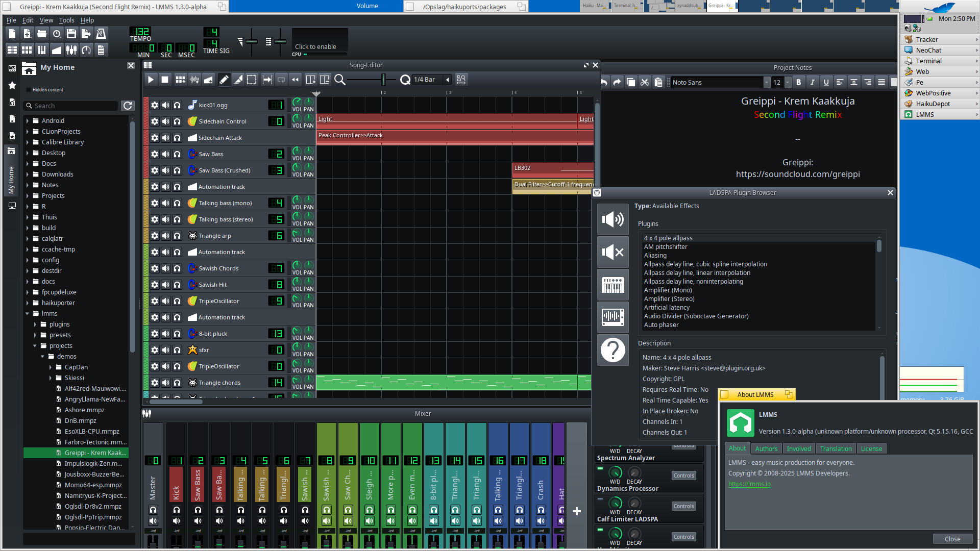Collapse the demos folder
This screenshot has height=551, width=980.
pos(42,357)
